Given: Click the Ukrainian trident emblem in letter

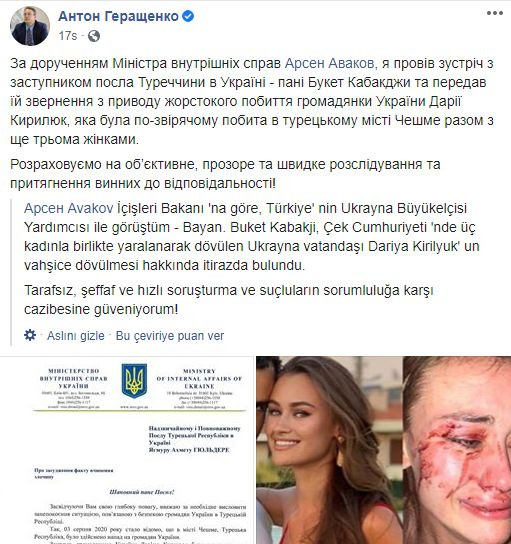Looking at the screenshot, I should point(134,381).
